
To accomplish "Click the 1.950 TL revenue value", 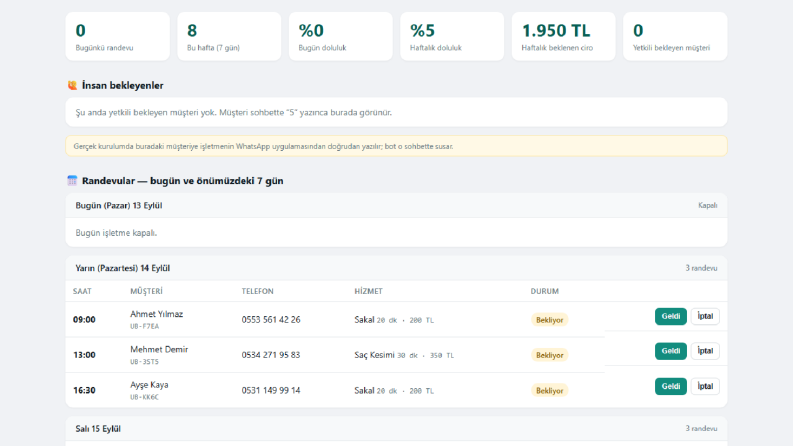I will point(556,31).
